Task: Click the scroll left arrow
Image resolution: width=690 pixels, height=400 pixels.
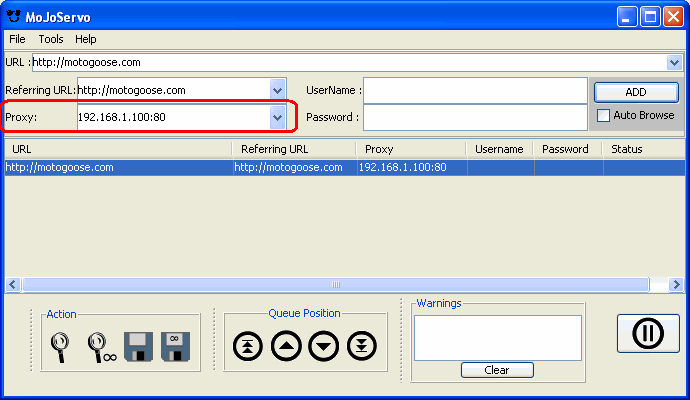Action: point(12,285)
